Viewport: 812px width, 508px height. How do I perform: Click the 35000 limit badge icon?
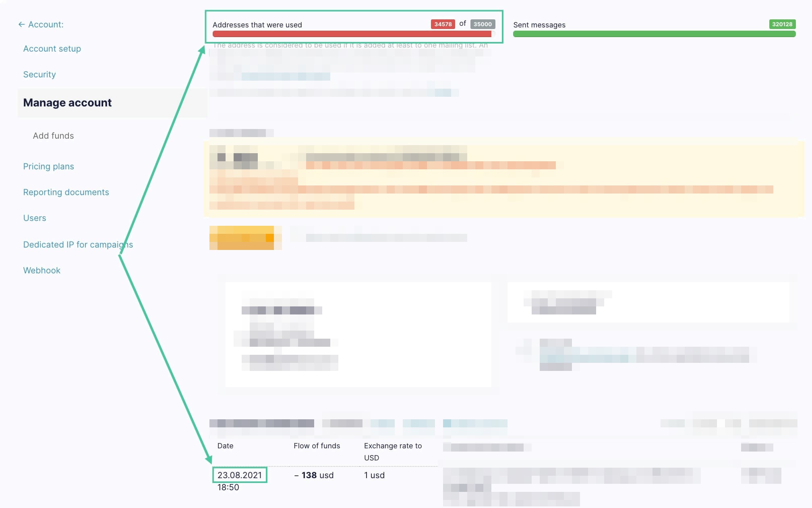click(x=482, y=24)
